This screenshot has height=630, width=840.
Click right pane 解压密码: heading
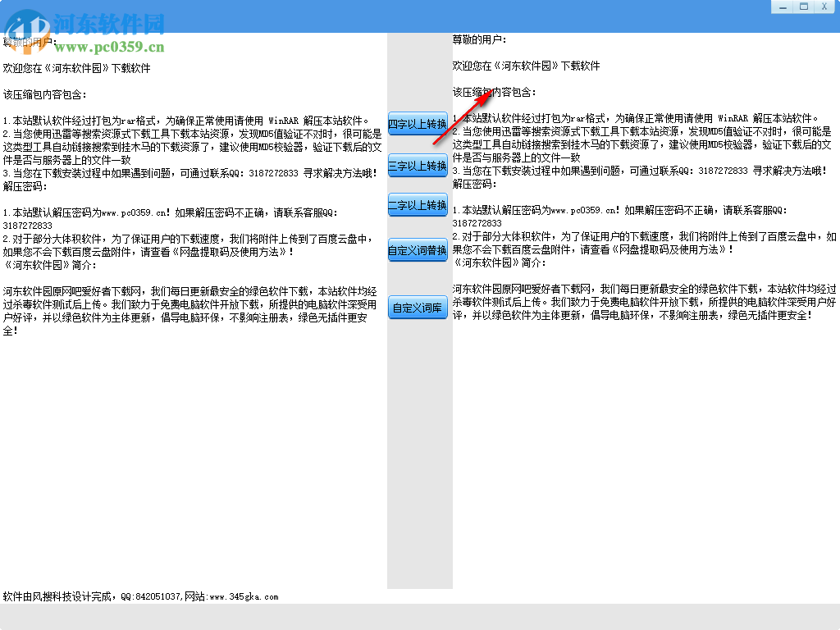click(474, 184)
